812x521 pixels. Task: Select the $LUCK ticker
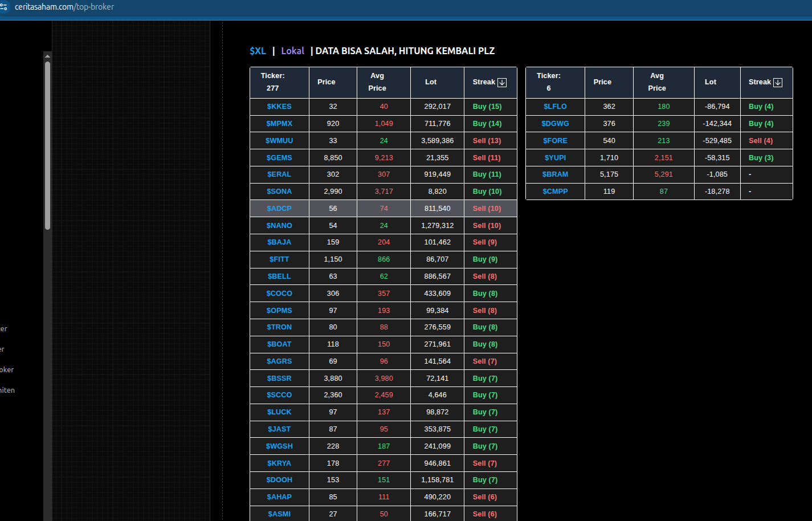click(x=279, y=412)
